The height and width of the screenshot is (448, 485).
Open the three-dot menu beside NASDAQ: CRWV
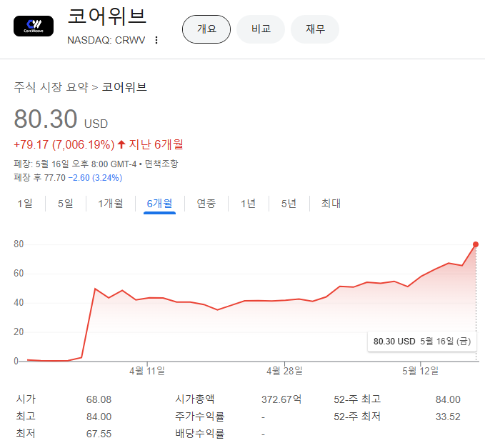(156, 40)
